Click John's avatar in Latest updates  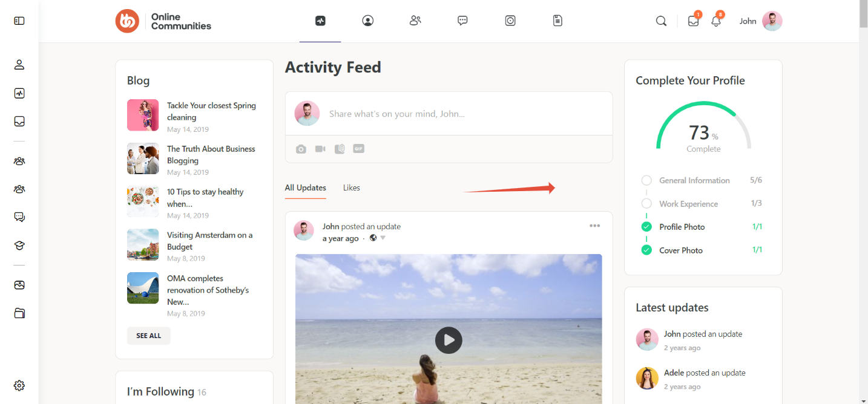[647, 339]
